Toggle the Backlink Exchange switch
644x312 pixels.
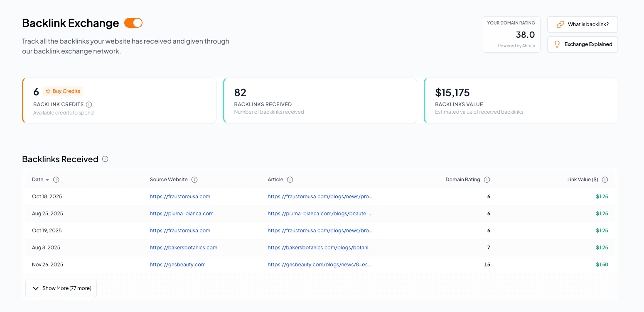tap(133, 23)
